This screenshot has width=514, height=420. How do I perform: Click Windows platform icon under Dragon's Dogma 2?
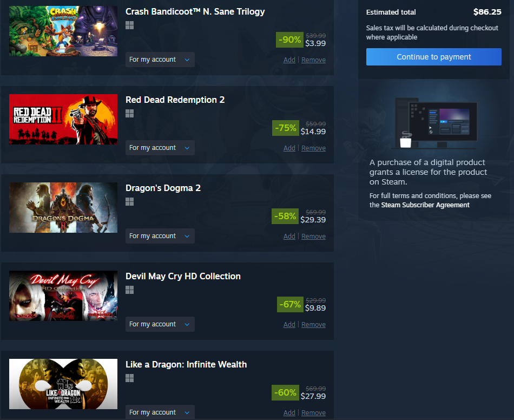(x=129, y=202)
